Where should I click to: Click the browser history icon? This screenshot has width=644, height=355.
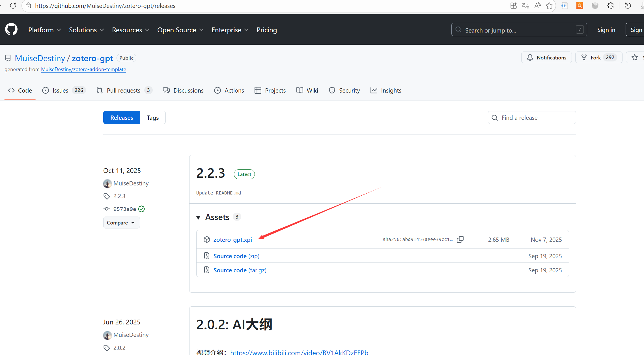[x=628, y=6]
